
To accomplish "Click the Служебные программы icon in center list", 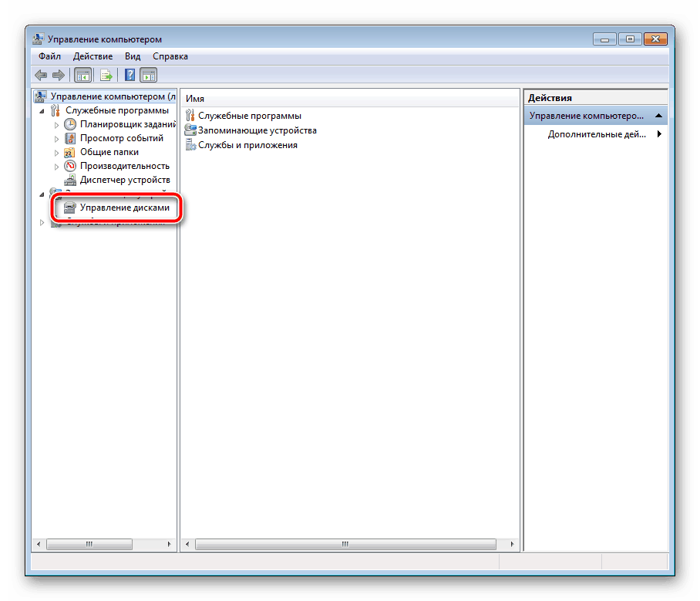I will tap(190, 116).
